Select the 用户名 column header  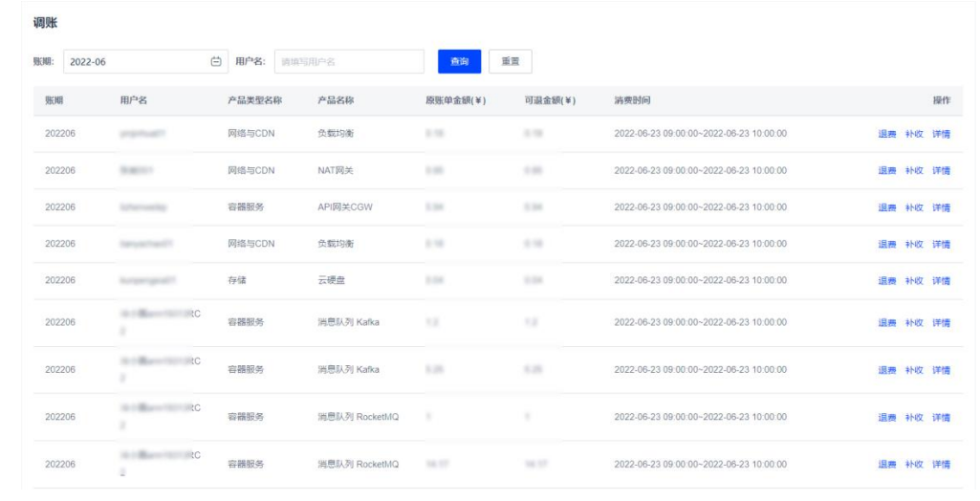[x=133, y=100]
